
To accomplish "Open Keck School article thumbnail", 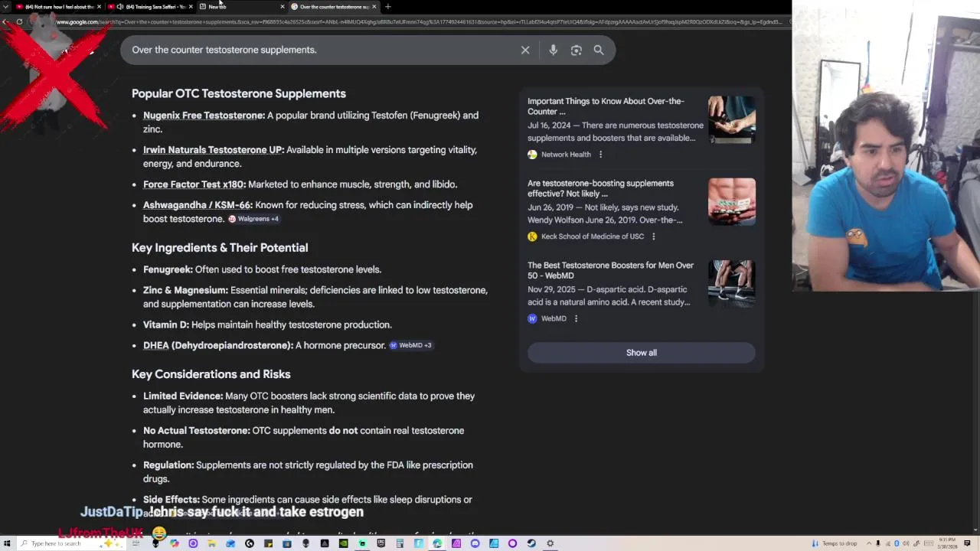I will click(x=732, y=201).
